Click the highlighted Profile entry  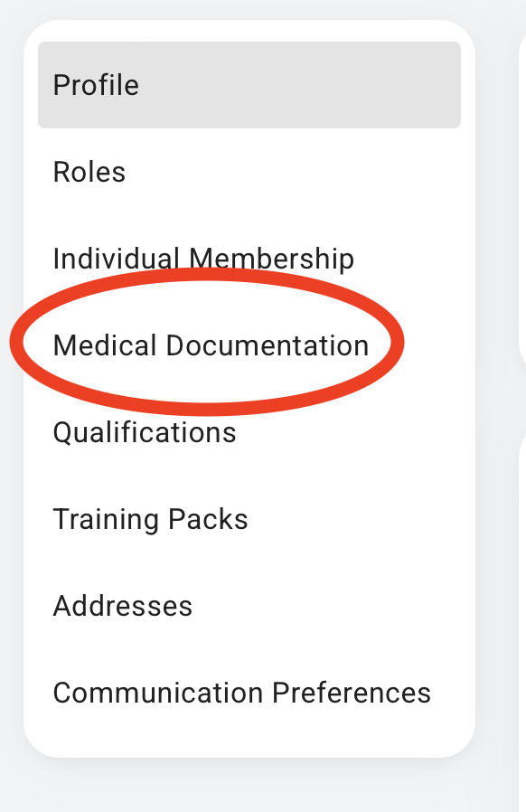coord(96,84)
